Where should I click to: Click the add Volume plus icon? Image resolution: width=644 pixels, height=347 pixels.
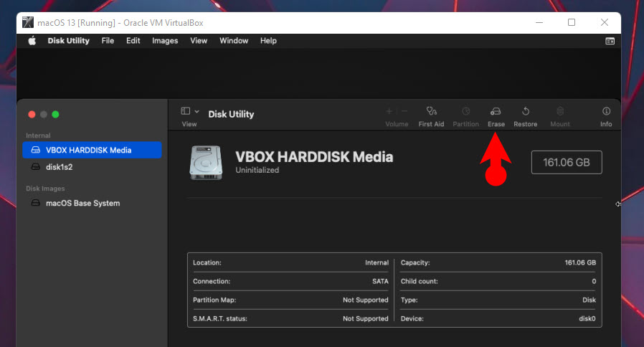(x=389, y=111)
